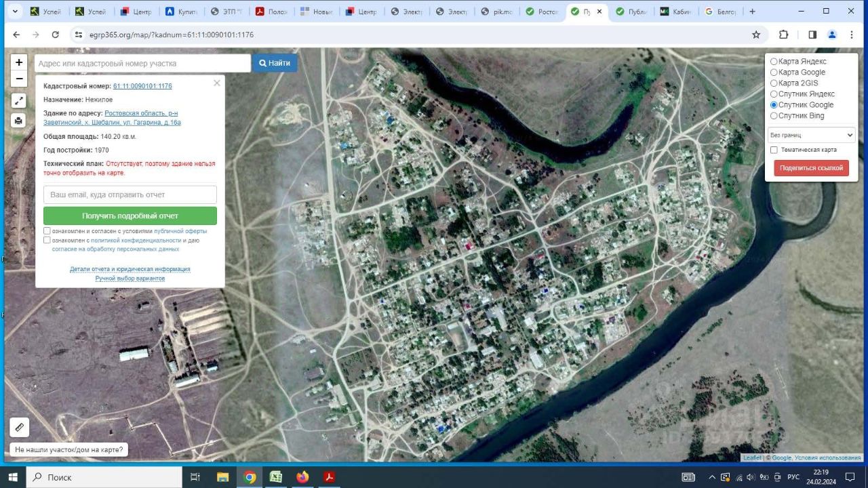Click Поделиться ссылкой button
Image resolution: width=868 pixels, height=488 pixels.
[x=811, y=168]
